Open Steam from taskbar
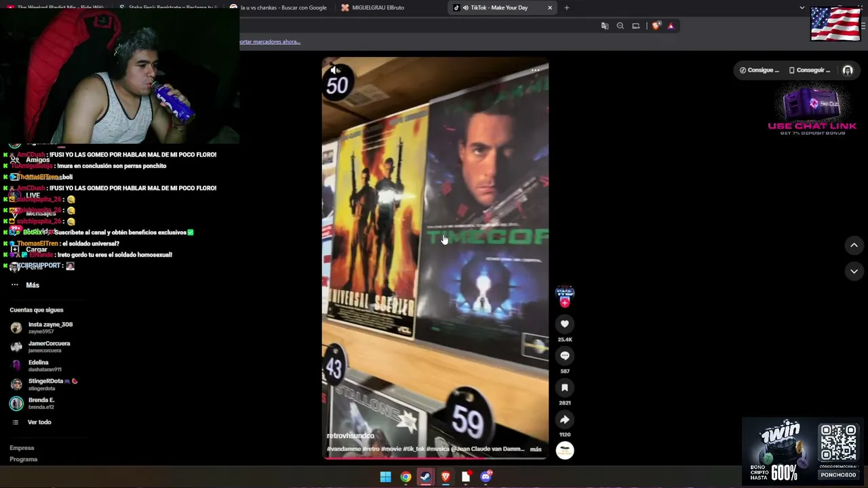Image resolution: width=868 pixels, height=488 pixels. (x=425, y=477)
